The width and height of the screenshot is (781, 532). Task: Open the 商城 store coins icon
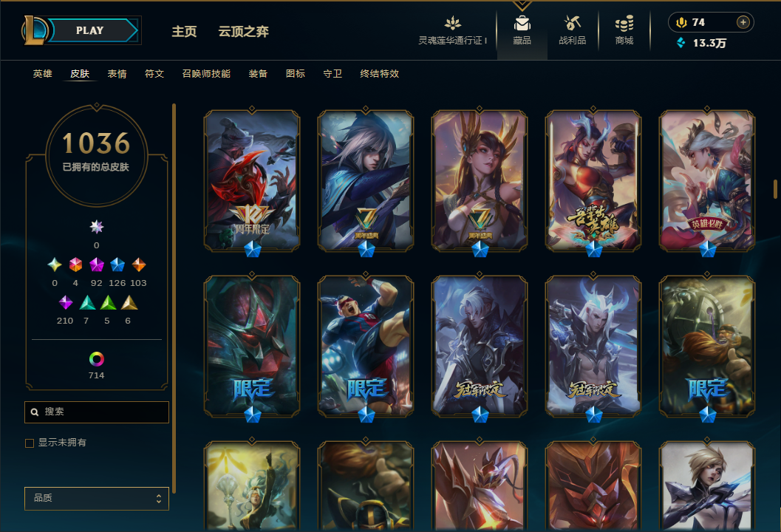pyautogui.click(x=624, y=24)
